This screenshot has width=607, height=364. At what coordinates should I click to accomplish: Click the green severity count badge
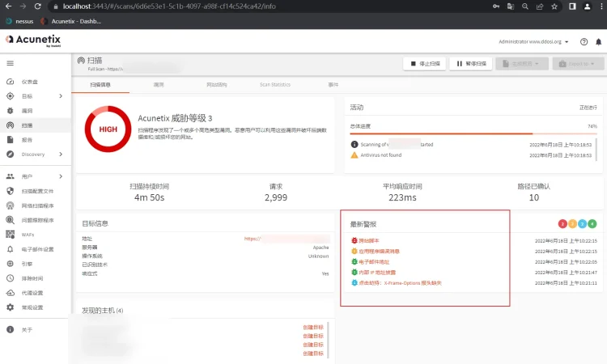click(x=592, y=223)
